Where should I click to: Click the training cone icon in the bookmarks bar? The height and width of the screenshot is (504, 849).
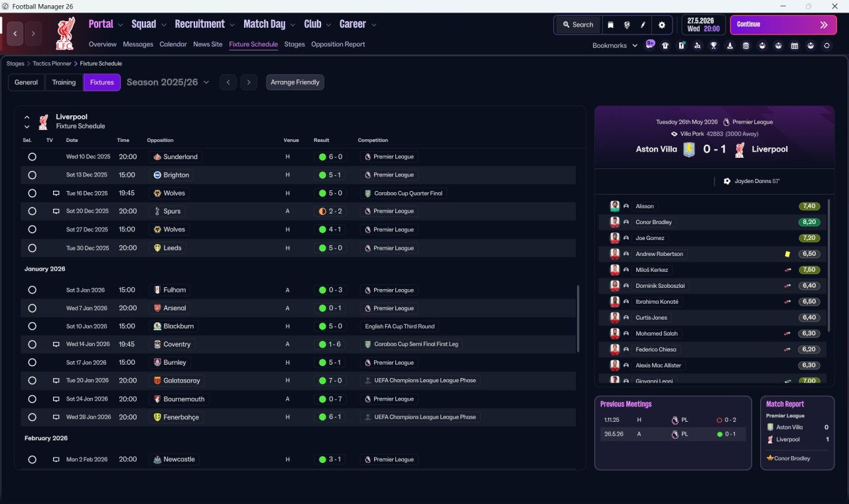[730, 46]
